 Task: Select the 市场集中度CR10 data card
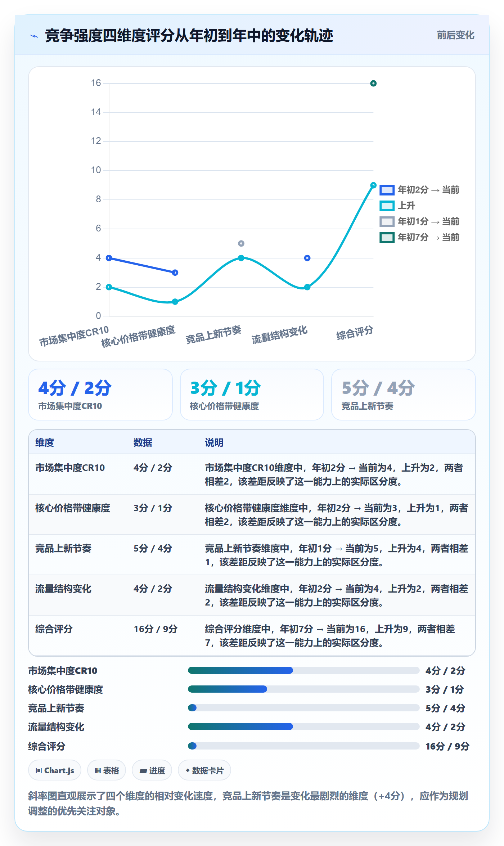click(100, 395)
